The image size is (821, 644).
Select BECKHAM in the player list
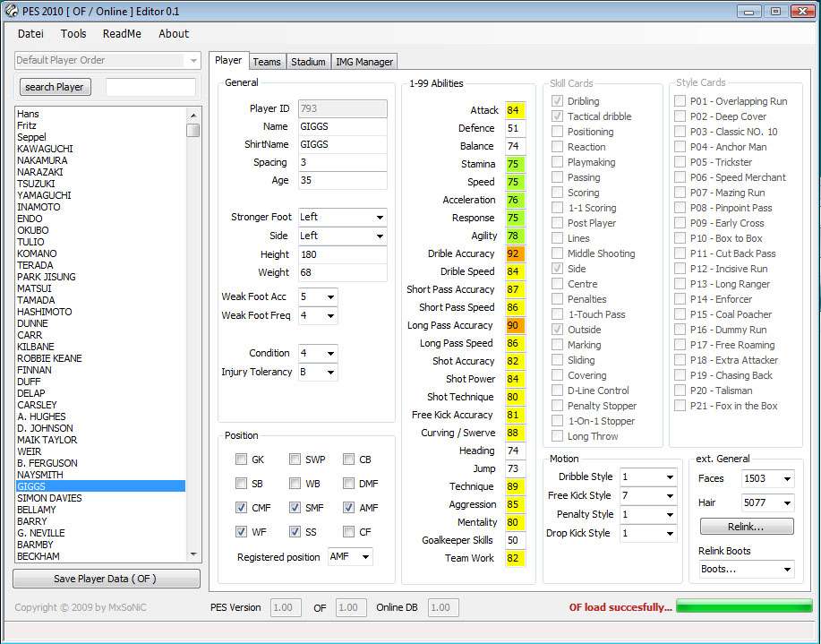tap(37, 556)
